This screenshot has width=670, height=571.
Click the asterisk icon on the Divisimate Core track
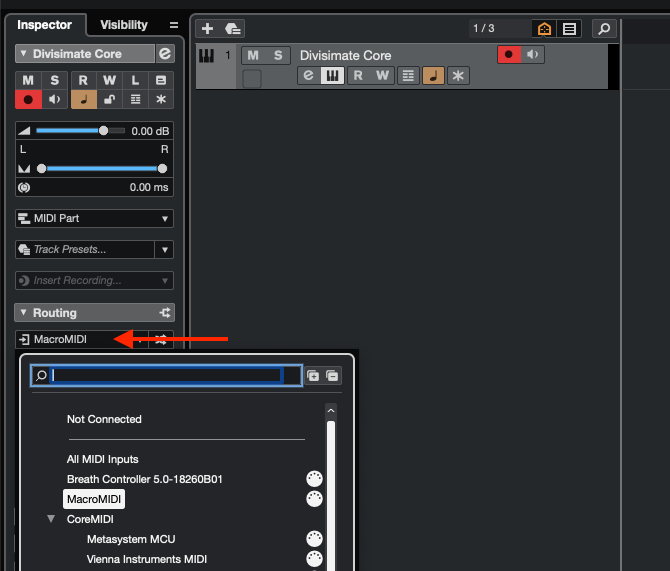pos(458,75)
